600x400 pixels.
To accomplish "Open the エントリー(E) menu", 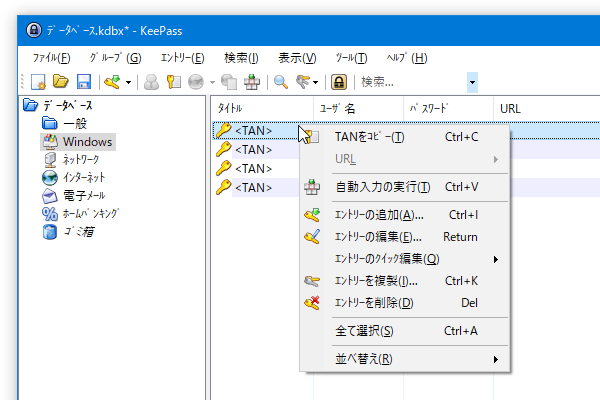I will click(x=182, y=58).
